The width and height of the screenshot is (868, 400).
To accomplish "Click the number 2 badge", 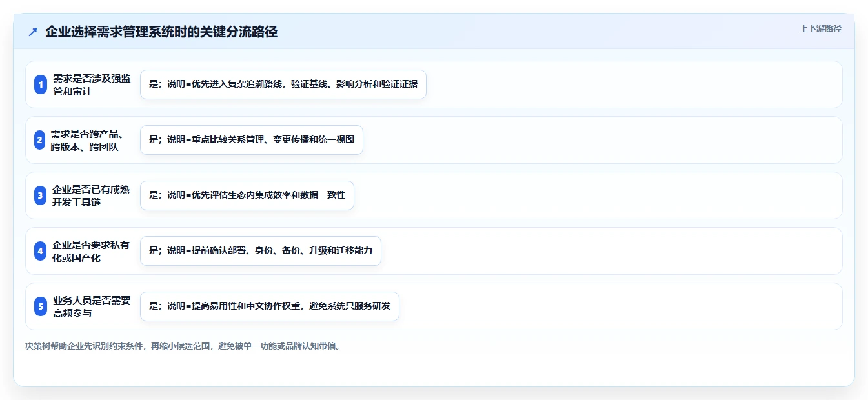I will point(39,140).
